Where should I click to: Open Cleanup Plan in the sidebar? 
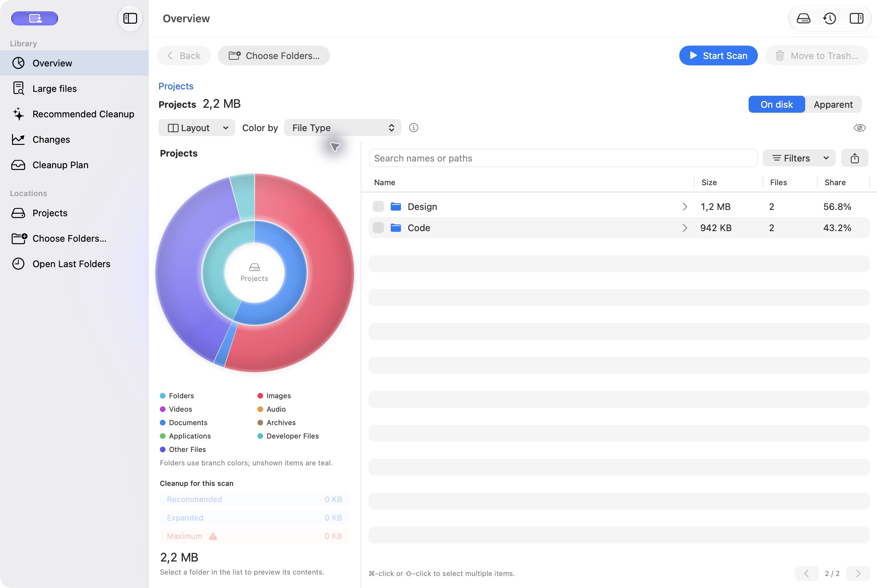pos(74,165)
